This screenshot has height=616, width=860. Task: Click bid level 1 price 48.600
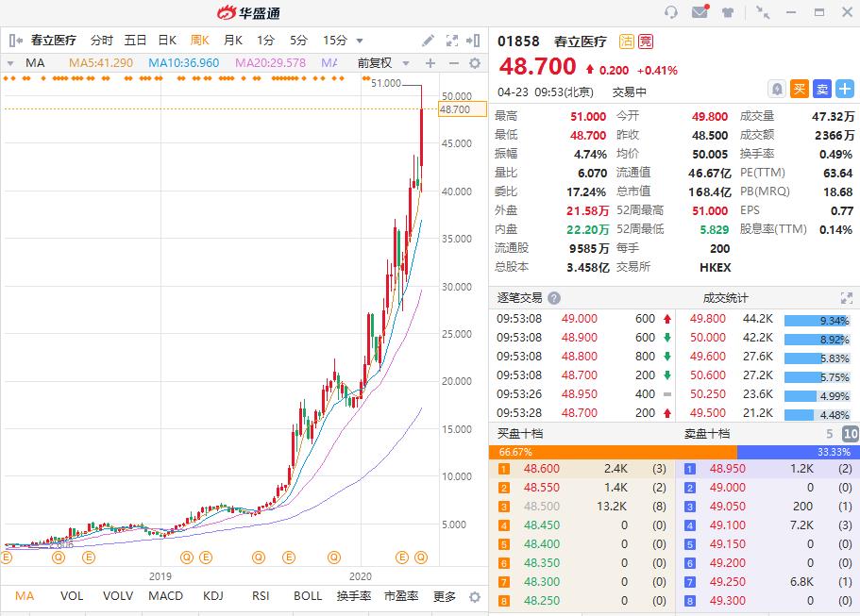(x=541, y=469)
